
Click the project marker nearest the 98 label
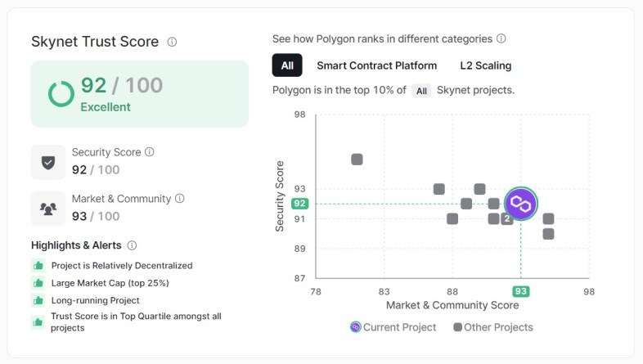(x=357, y=159)
